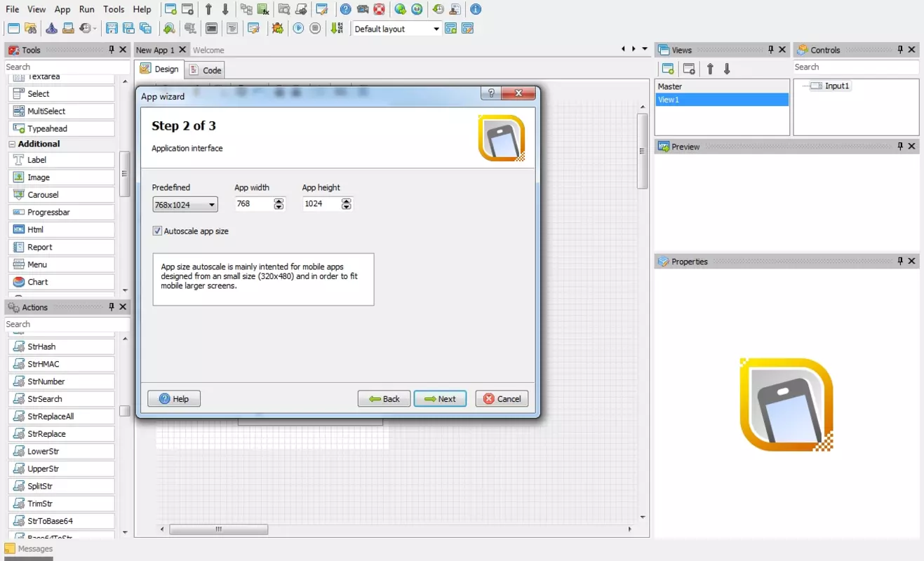Toggle the pin on the Controls panel
This screenshot has height=561, width=924.
pyautogui.click(x=900, y=50)
